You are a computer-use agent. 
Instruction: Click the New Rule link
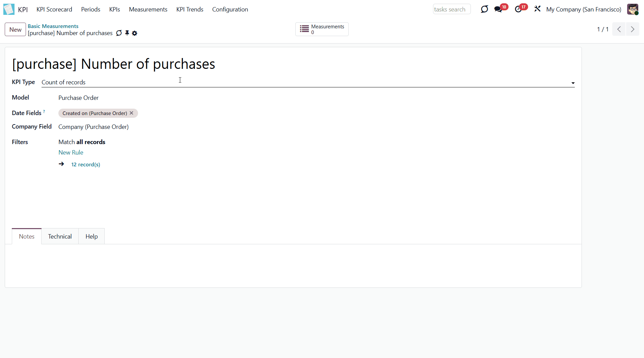(71, 153)
